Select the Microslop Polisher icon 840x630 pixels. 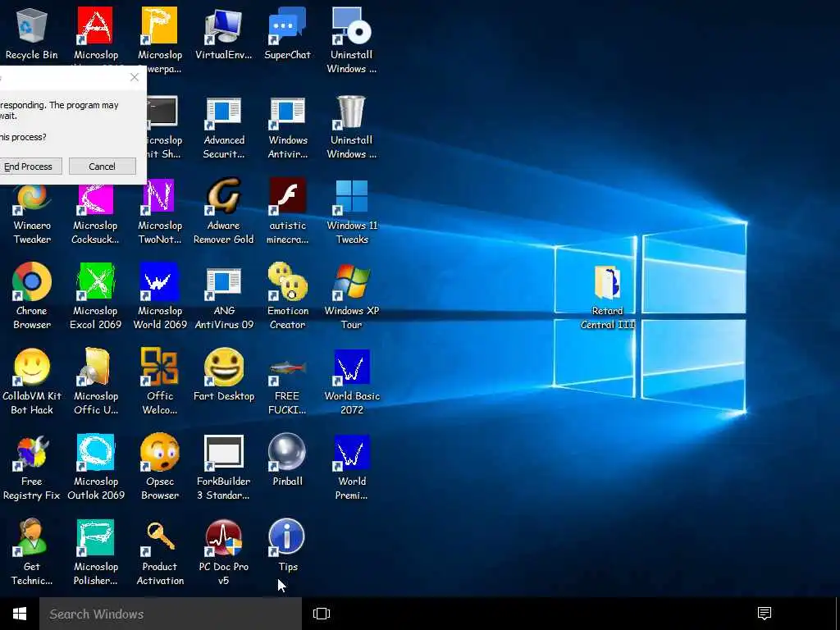95,537
